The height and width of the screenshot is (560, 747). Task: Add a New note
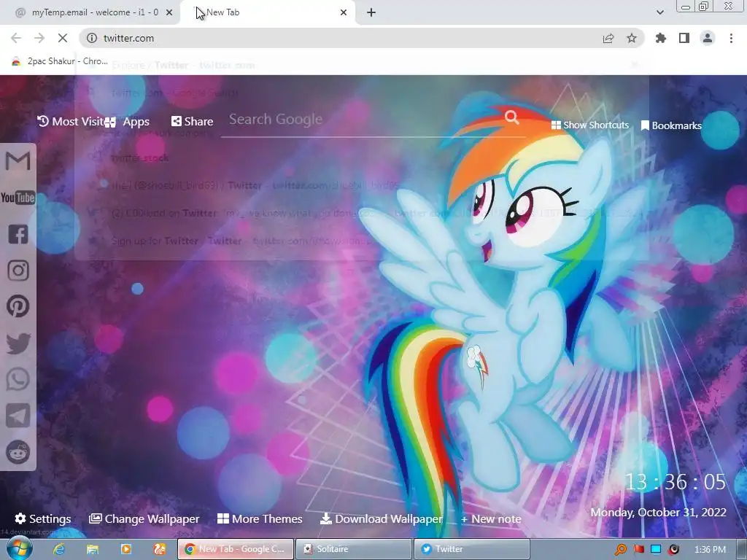click(491, 519)
